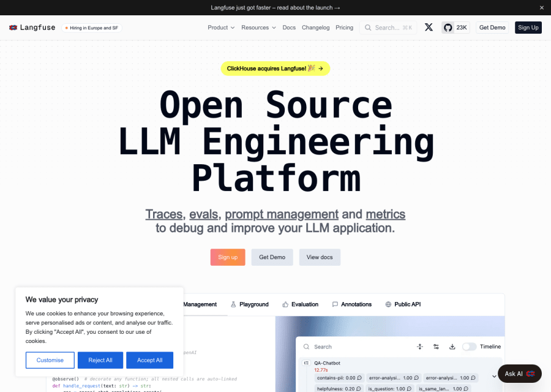Click the thumbs-up Evaluation icon
Viewport: 551px width, 392px height.
[284, 304]
